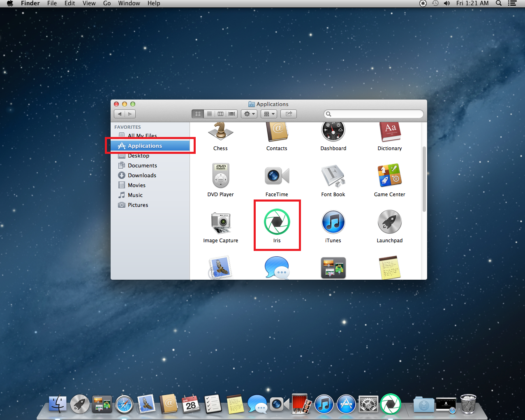
Task: Select Music in the Finder sidebar
Action: (x=150, y=195)
